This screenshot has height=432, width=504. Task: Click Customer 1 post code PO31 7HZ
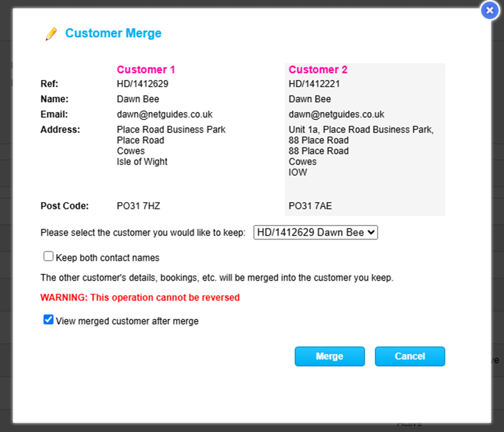(138, 206)
